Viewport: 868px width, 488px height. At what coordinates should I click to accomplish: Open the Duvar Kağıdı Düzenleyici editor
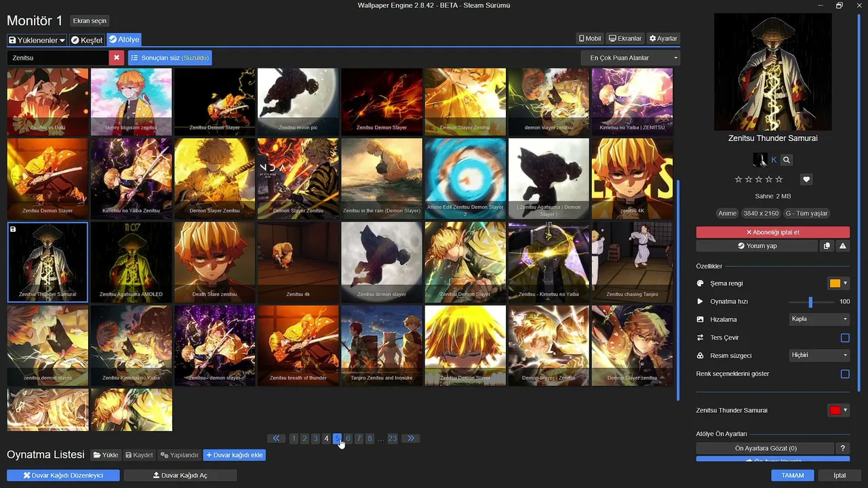click(x=63, y=475)
